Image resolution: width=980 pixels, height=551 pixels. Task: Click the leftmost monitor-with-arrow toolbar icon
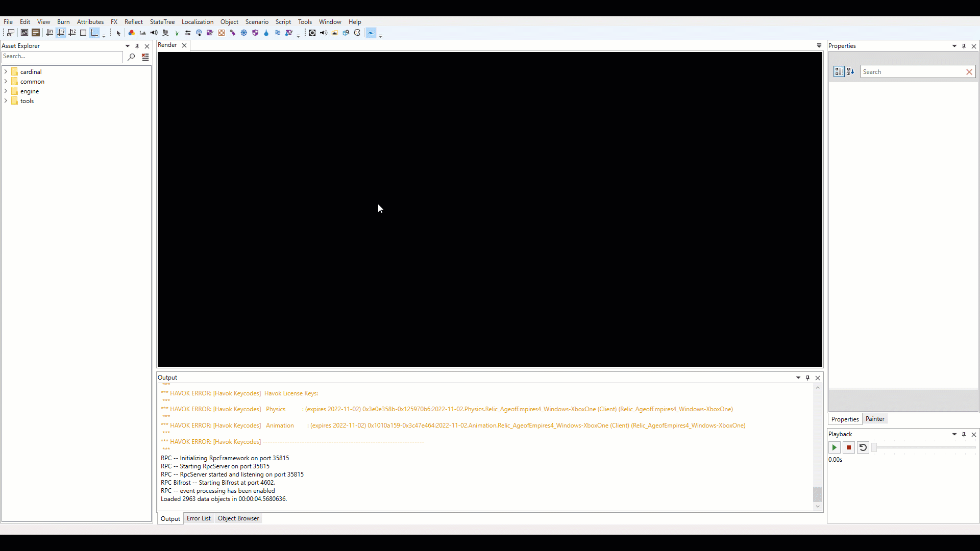11,33
